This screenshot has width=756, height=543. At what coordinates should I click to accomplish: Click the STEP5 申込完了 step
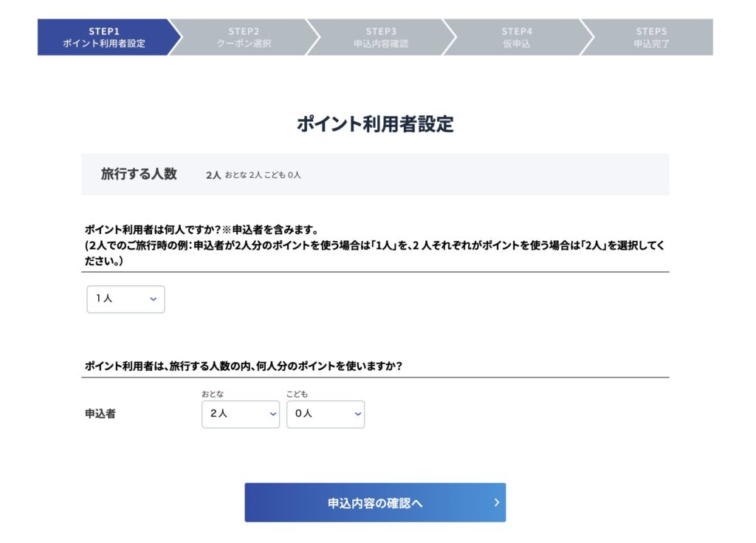tap(650, 37)
